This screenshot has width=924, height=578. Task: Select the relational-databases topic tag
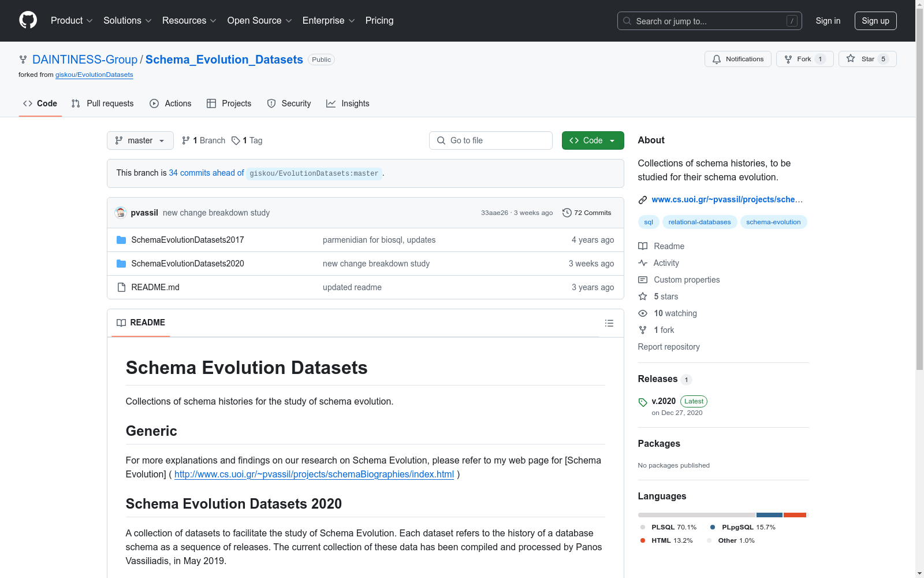tap(699, 222)
